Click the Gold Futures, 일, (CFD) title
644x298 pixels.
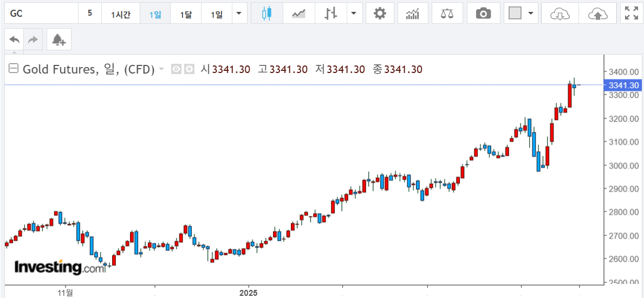click(88, 69)
